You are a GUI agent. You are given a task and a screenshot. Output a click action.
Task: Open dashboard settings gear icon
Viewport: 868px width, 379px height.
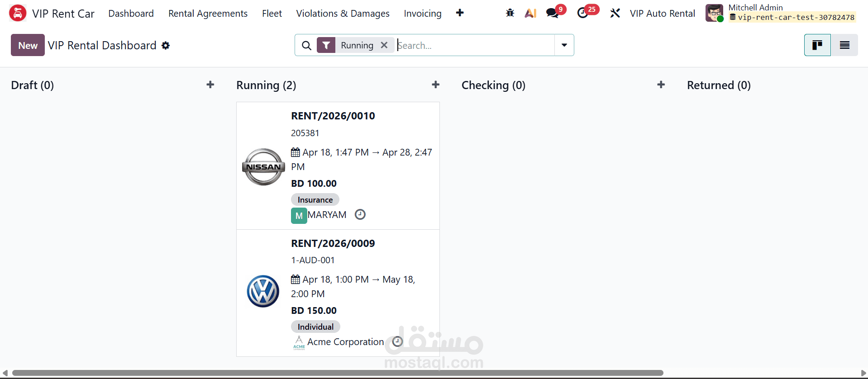tap(166, 45)
